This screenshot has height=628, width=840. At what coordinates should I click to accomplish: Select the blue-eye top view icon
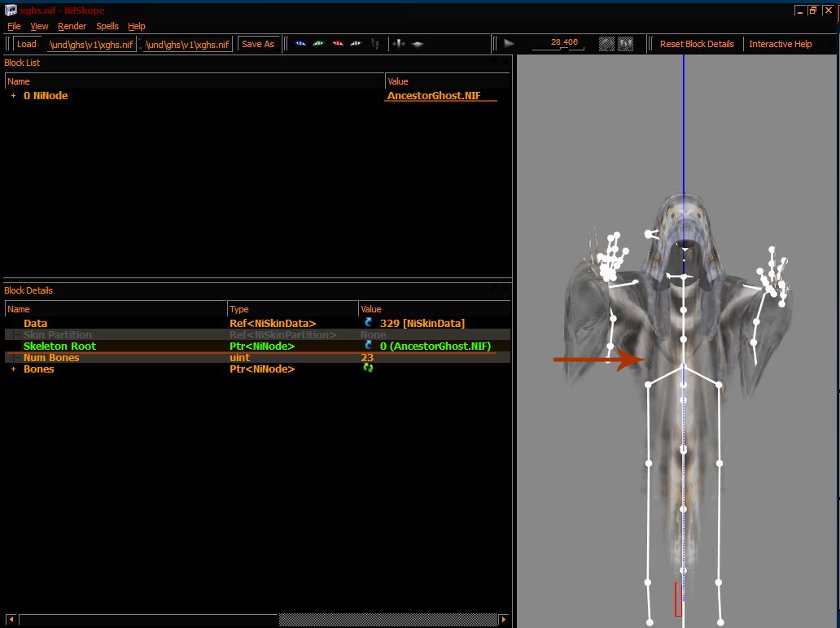click(300, 44)
